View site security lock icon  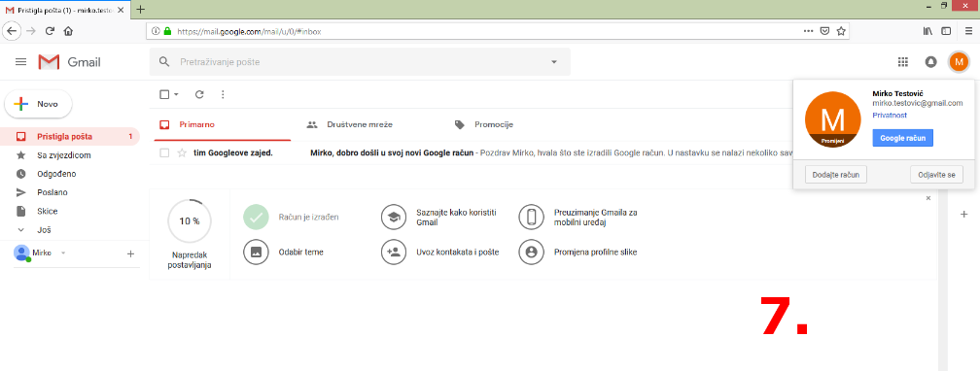(167, 31)
